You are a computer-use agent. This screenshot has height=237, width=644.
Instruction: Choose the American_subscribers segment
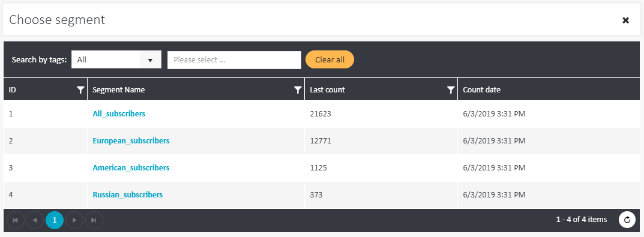click(131, 168)
